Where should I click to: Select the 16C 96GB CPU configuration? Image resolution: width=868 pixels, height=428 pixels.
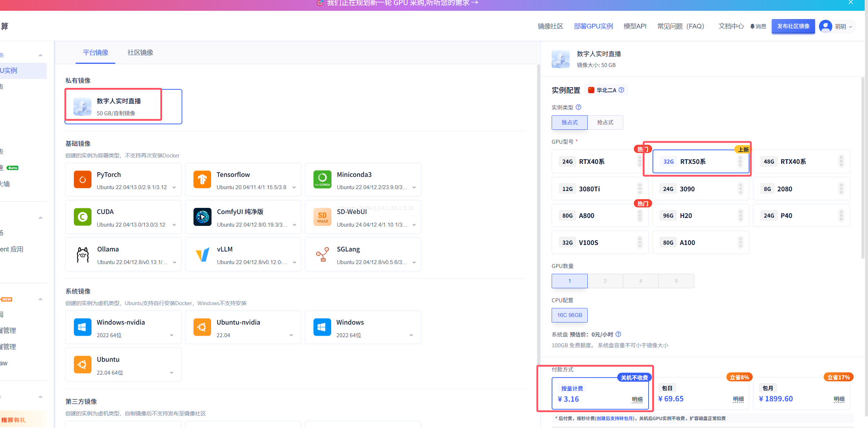pos(570,315)
